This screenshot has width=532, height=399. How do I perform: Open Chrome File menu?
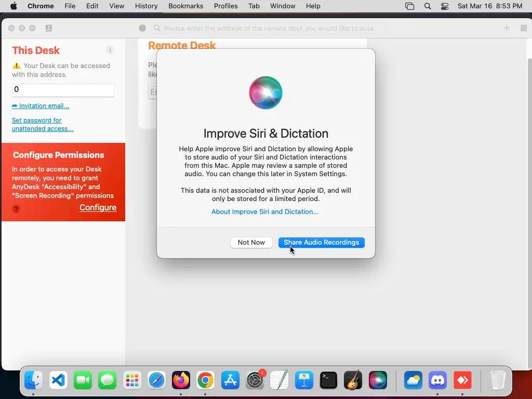tap(70, 6)
